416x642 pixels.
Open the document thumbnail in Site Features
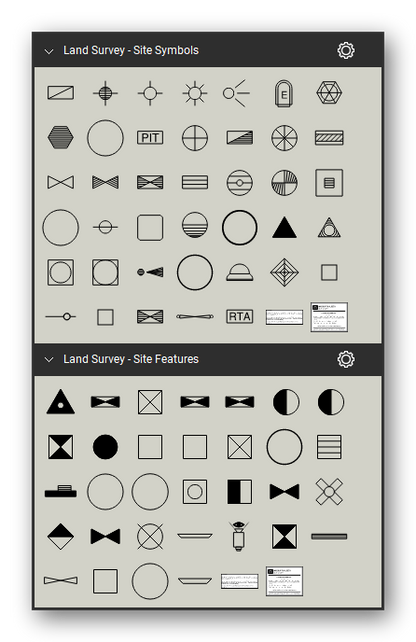point(284,581)
